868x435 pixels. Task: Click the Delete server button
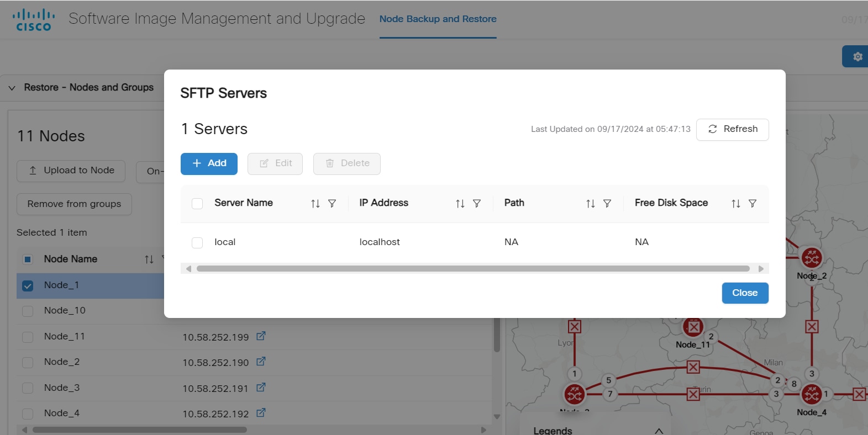pos(347,163)
